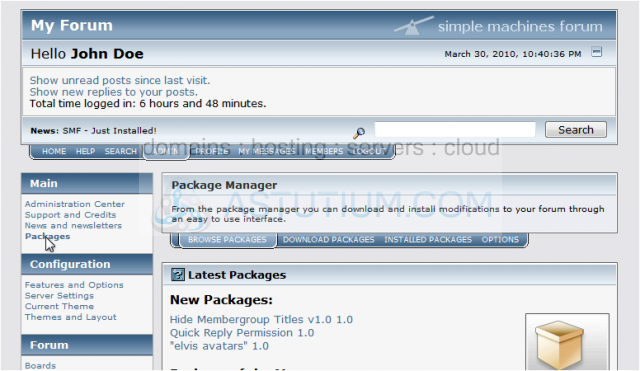Click the date and time text

513,54
